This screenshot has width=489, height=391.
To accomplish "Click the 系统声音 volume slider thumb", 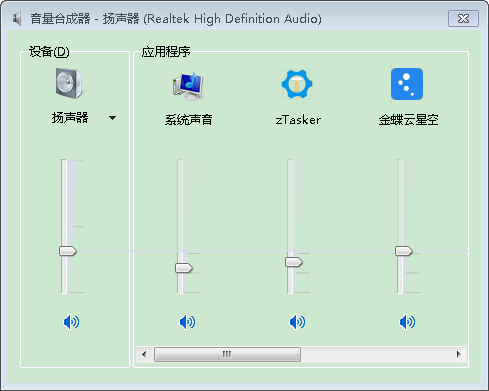I will [184, 268].
